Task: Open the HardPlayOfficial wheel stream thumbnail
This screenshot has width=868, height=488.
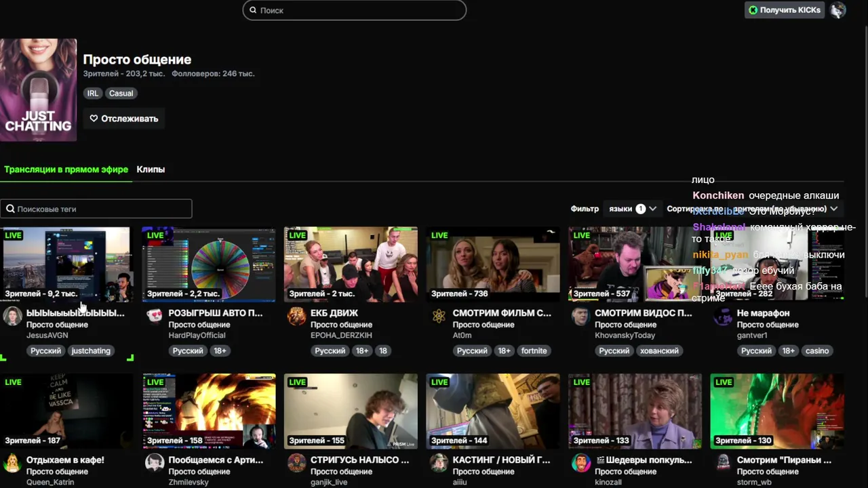Action: click(209, 264)
